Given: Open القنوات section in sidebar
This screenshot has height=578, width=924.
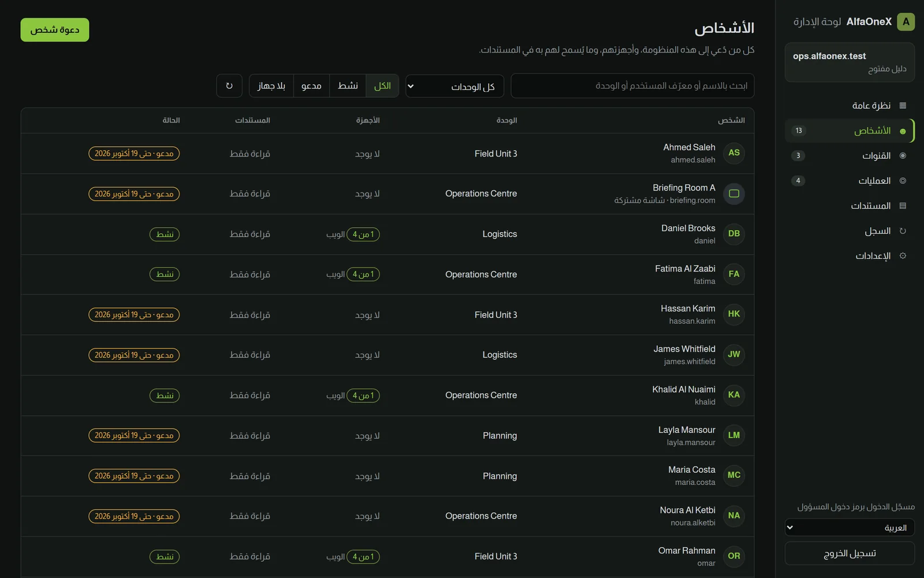Looking at the screenshot, I should click(850, 155).
